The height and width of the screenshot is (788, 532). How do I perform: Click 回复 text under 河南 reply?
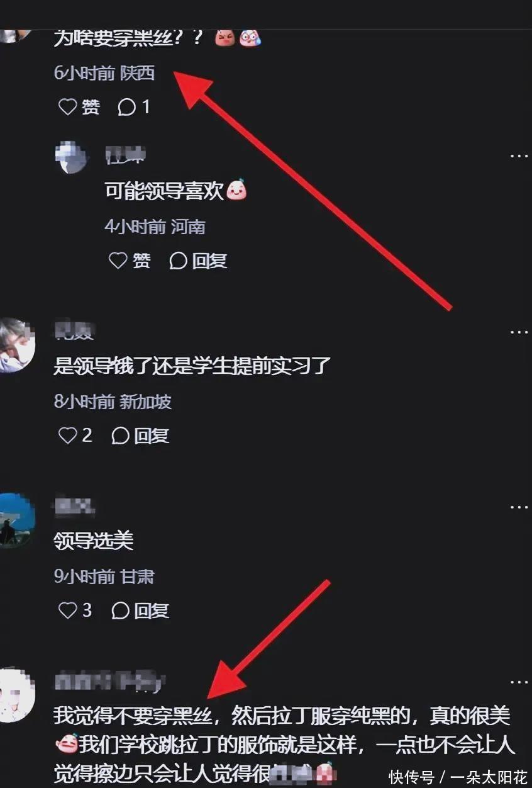click(x=209, y=261)
